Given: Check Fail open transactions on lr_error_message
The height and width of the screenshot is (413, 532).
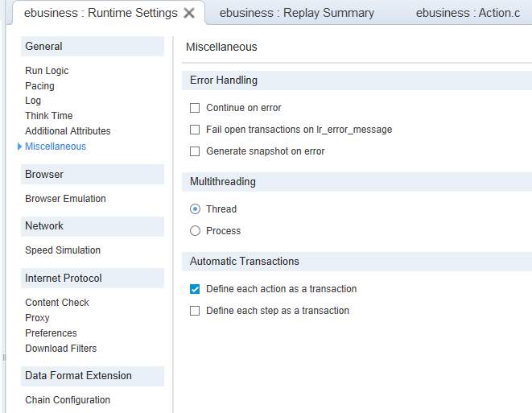Looking at the screenshot, I should tap(195, 130).
